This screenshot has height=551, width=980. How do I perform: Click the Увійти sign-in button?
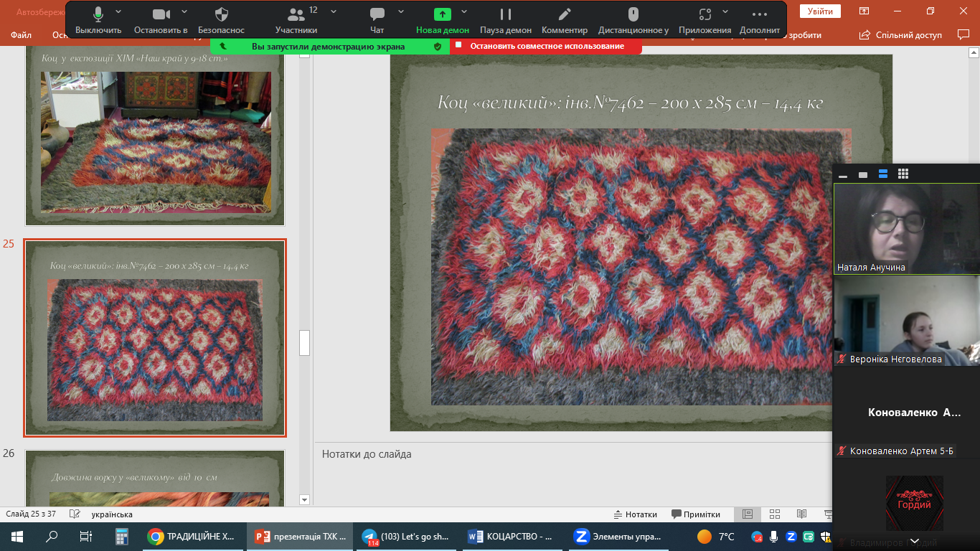coord(820,11)
